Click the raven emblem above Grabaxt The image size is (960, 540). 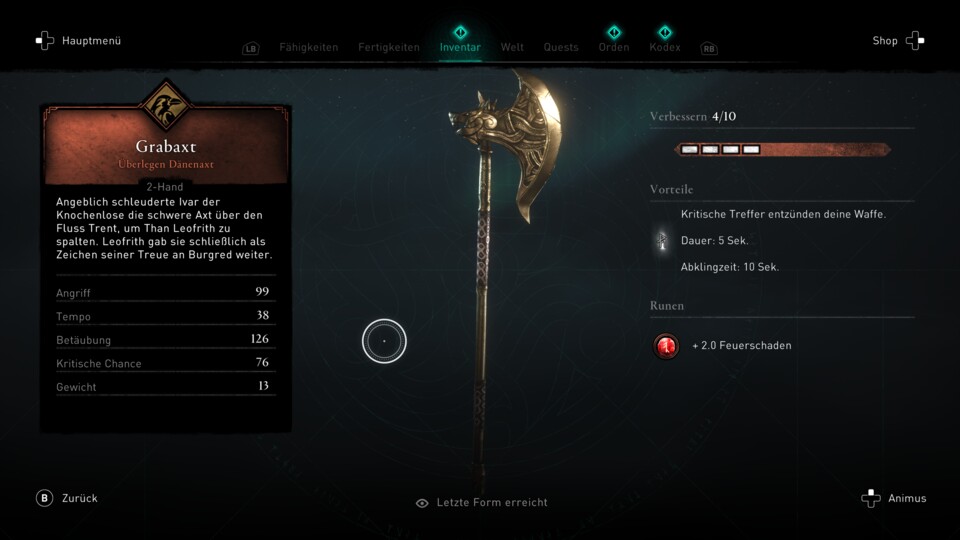click(x=165, y=105)
